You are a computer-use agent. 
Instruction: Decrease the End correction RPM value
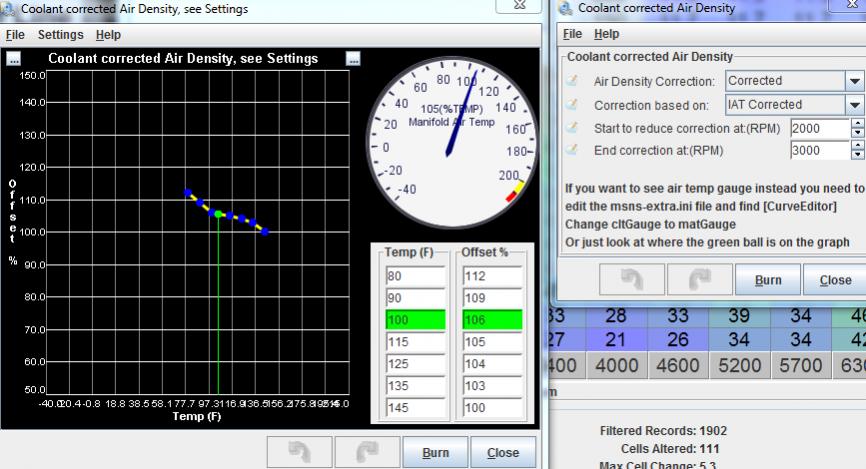(856, 155)
